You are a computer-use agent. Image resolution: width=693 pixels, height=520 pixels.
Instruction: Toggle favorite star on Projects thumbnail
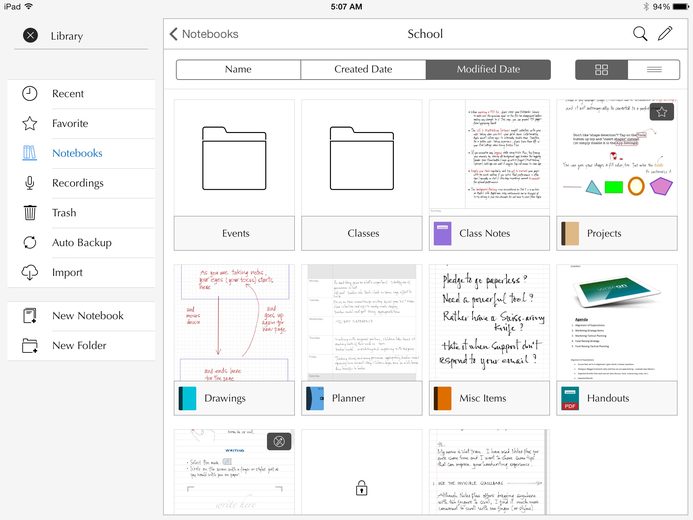tap(662, 112)
